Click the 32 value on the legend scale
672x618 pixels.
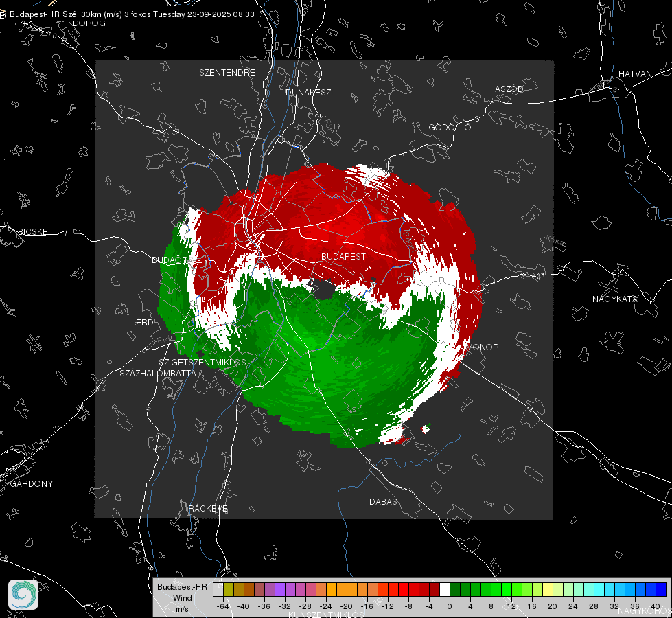[x=614, y=606]
